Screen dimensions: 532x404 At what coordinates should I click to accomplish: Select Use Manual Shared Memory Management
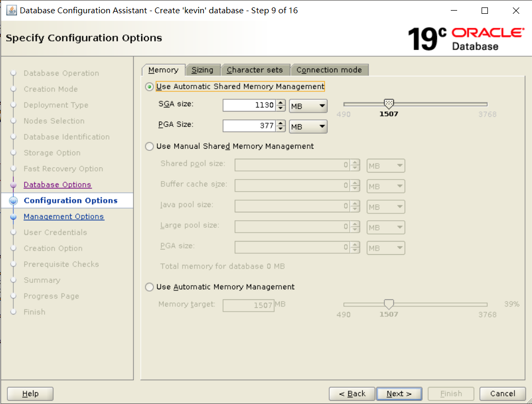[x=149, y=147]
